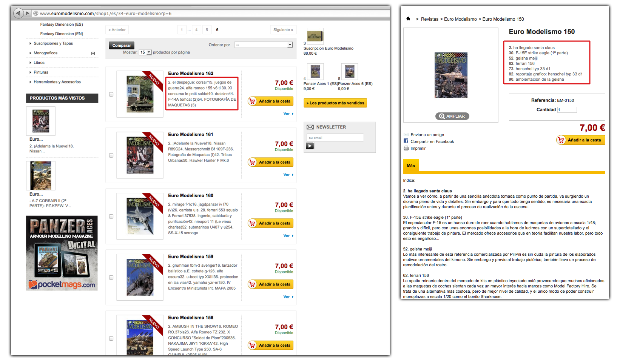Add Euro Modelismo 150 to the cart
This screenshot has width=617, height=364.
pyautogui.click(x=581, y=140)
